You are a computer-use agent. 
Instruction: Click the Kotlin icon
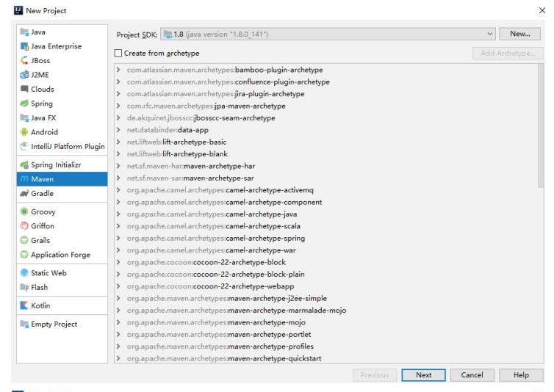[x=24, y=305]
